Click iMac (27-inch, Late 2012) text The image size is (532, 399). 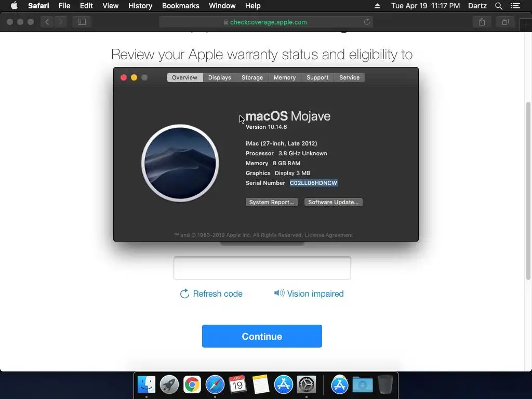(281, 143)
